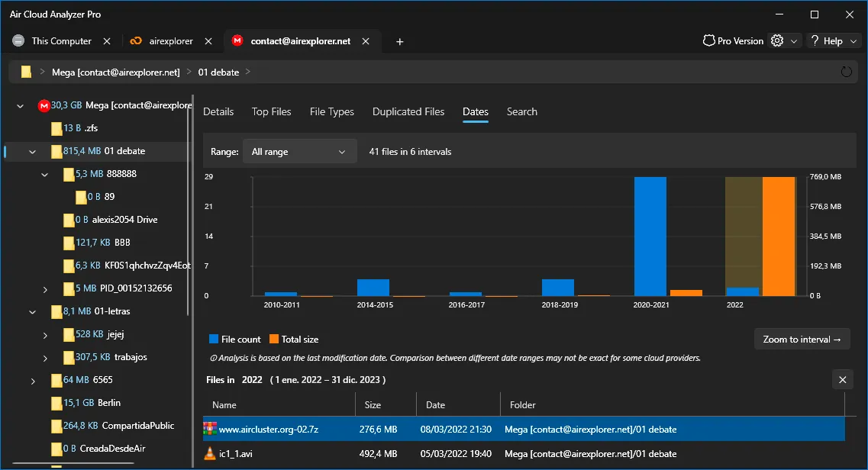Image resolution: width=868 pixels, height=470 pixels.
Task: Click the folder icon of CompartidaPublic
Action: click(x=56, y=426)
